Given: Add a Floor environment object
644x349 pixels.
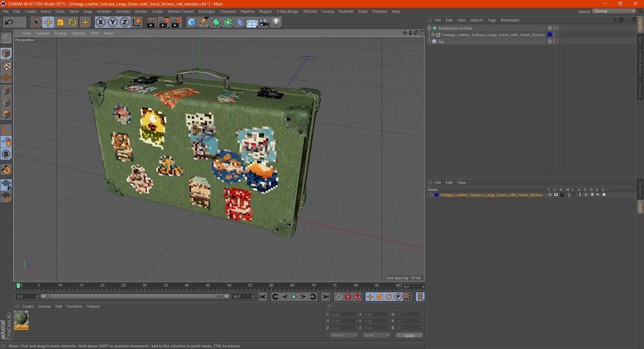Looking at the screenshot, I should (252, 22).
